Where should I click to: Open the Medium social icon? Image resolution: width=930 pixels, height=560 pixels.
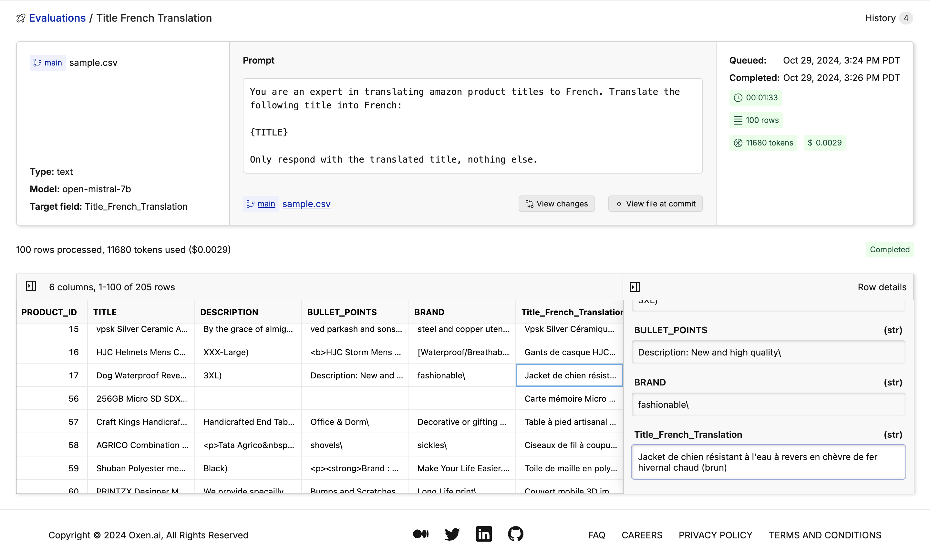pos(420,534)
